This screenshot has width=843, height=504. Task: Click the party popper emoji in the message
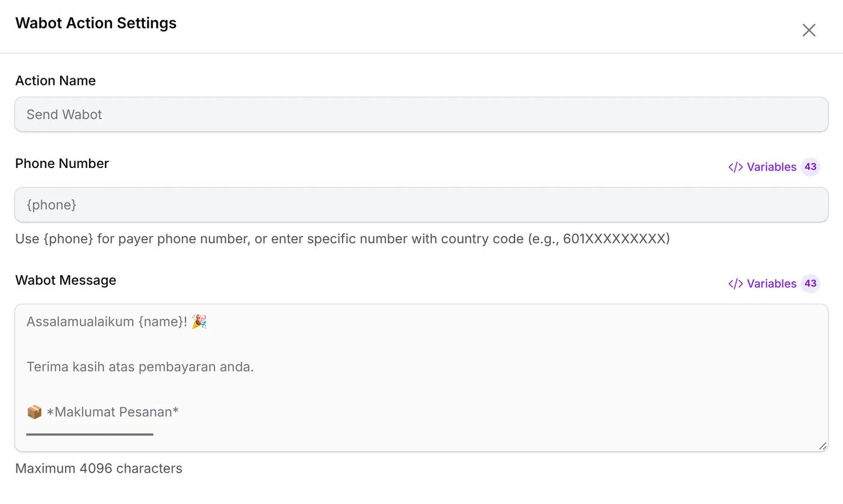[199, 322]
